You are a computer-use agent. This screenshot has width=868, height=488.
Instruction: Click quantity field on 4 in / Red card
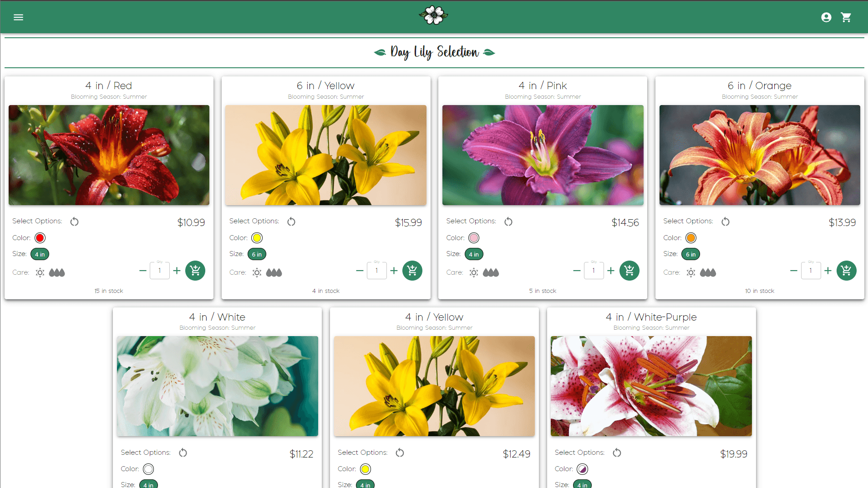[x=160, y=271]
